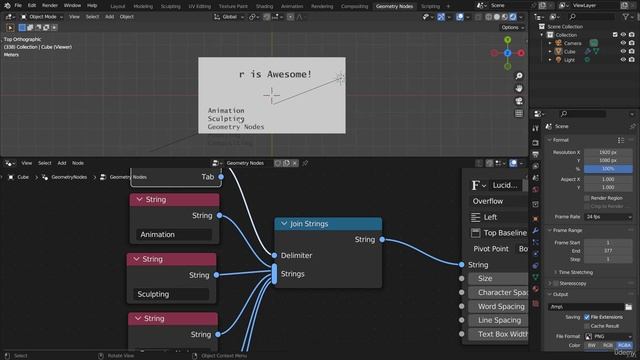Image resolution: width=640 pixels, height=360 pixels.
Task: Open the Object Data properties tab icon
Action: (x=536, y=278)
